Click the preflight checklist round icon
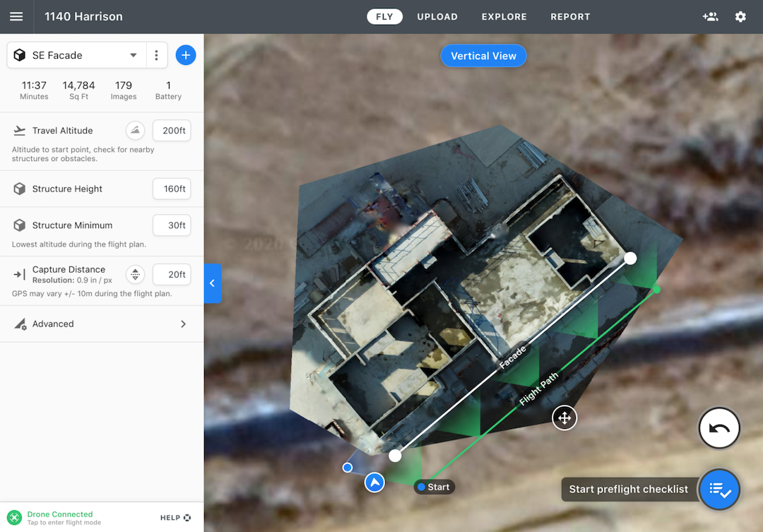The width and height of the screenshot is (763, 532). point(720,489)
